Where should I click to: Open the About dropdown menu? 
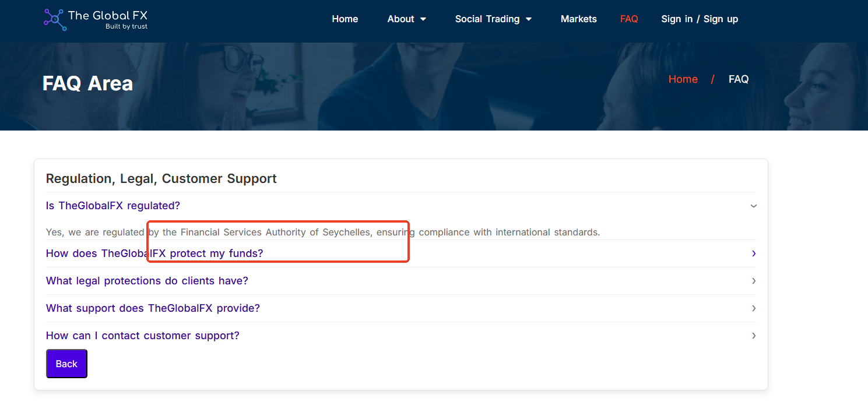(407, 19)
